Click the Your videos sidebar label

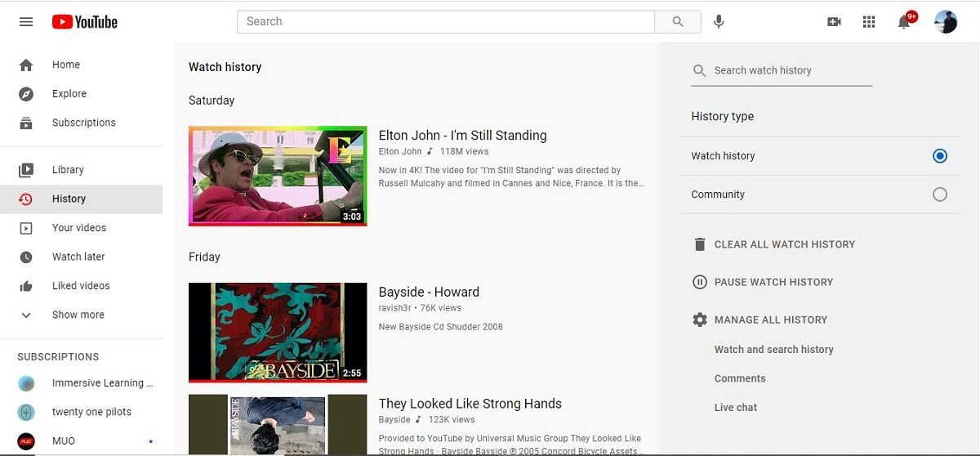tap(79, 228)
